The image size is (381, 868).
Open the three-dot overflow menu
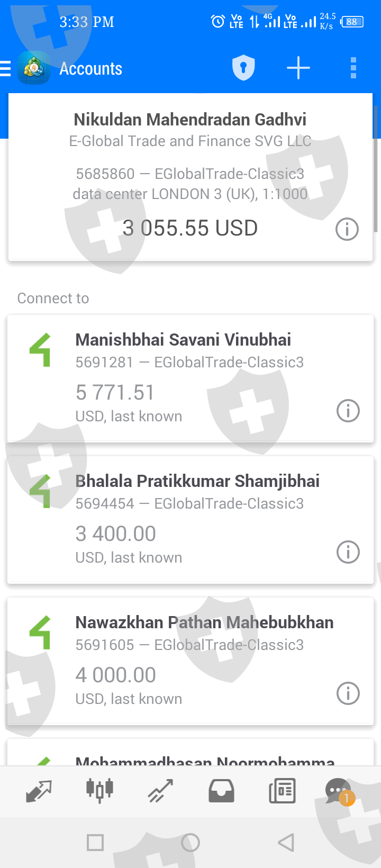[x=353, y=68]
